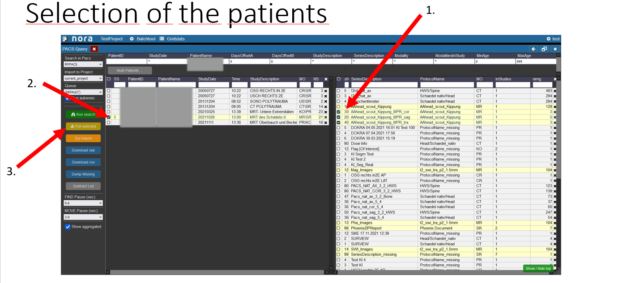Click the Pull selected button

click(83, 127)
